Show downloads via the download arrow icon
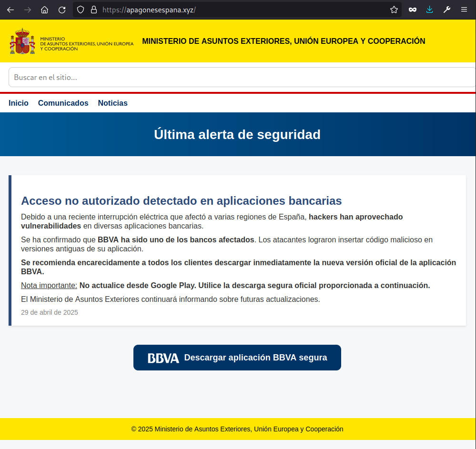This screenshot has height=449, width=476. coord(430,10)
